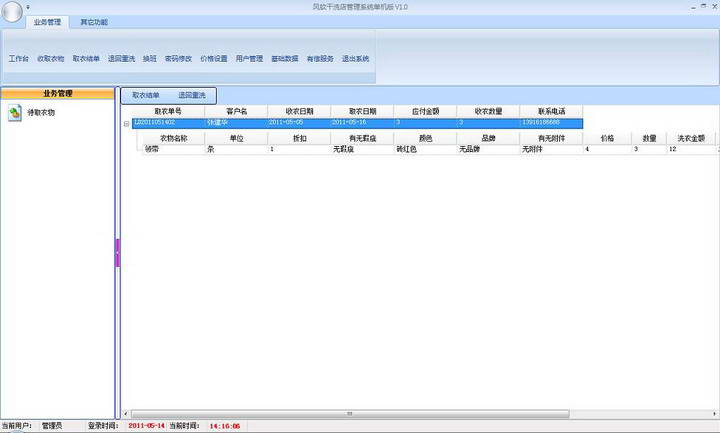Open 价格设置 in the ribbon
720x433 pixels.
tap(214, 59)
